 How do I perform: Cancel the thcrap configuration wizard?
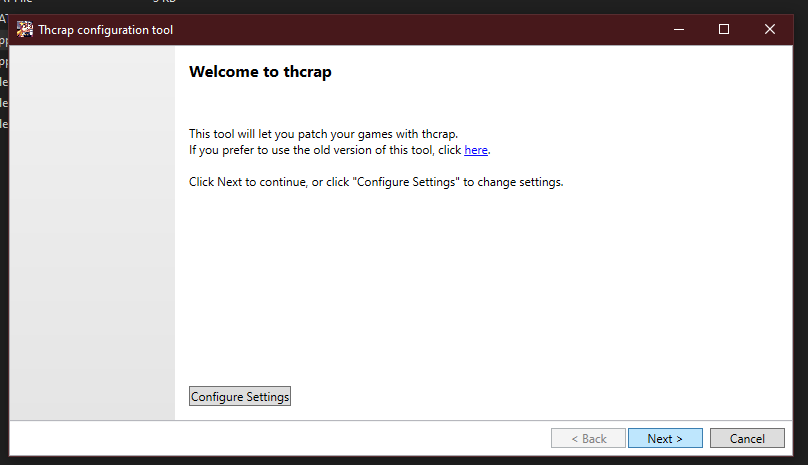click(747, 438)
